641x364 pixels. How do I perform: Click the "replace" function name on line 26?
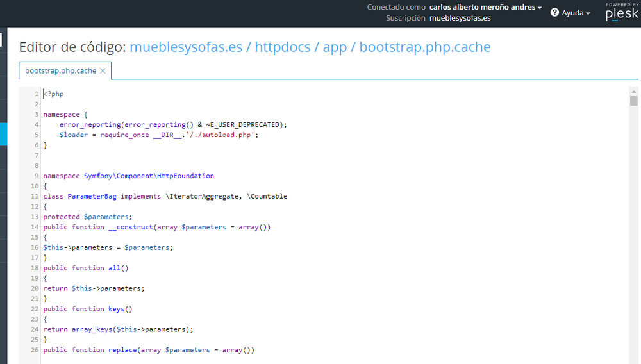coord(122,350)
